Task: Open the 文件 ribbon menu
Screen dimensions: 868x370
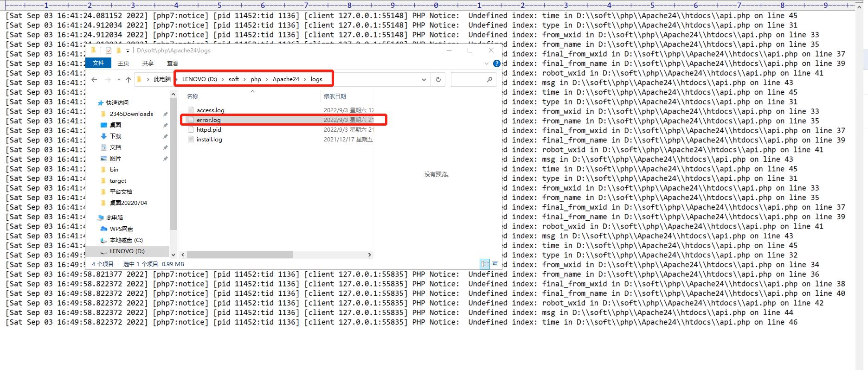Action: [x=98, y=63]
